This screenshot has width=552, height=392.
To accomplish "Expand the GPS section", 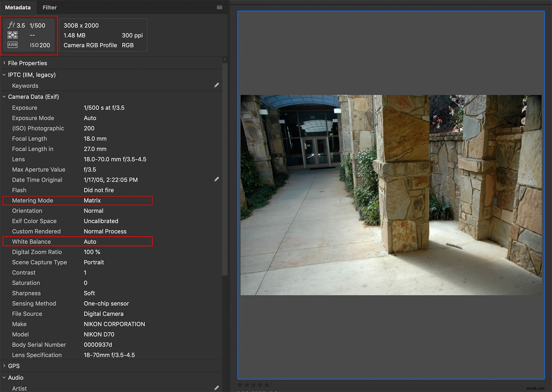I will [4, 366].
